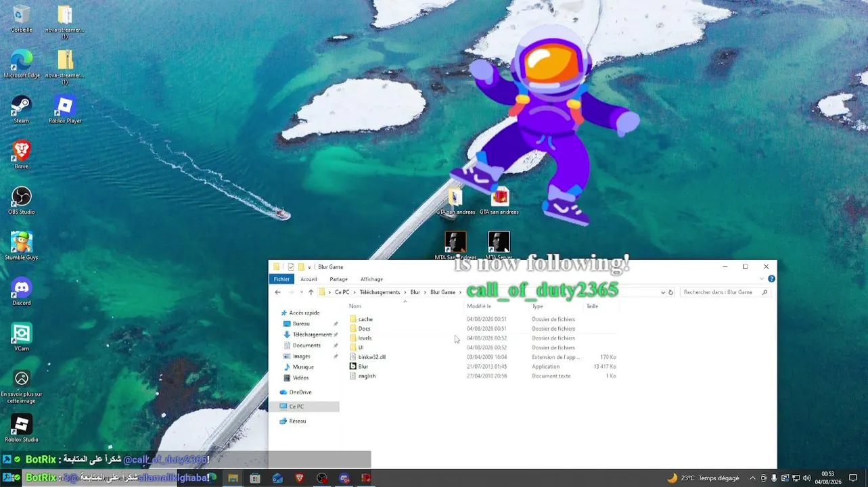
Task: Click the 'Ce PC' breadcrumb in address bar
Action: [x=342, y=292]
